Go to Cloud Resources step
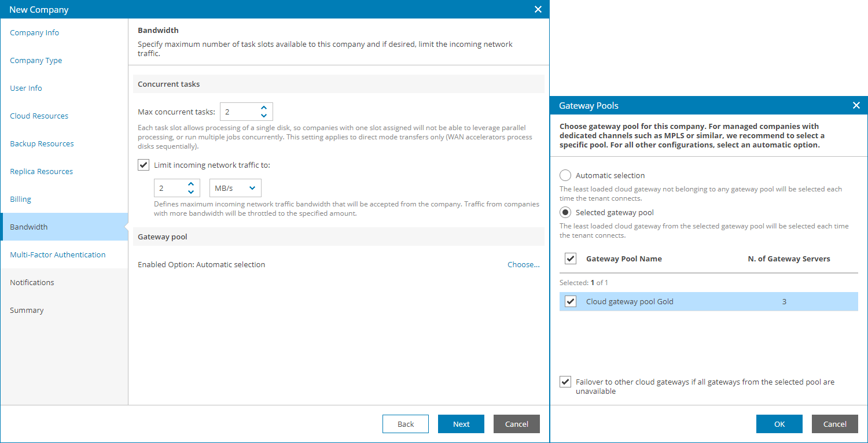 pos(39,116)
